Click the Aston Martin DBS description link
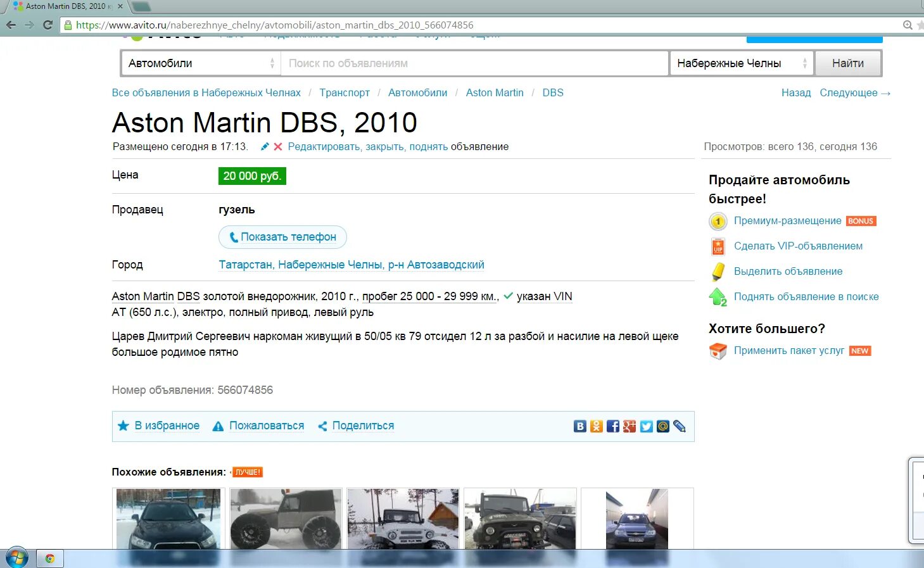Viewport: 924px width, 568px height. pyautogui.click(x=156, y=296)
